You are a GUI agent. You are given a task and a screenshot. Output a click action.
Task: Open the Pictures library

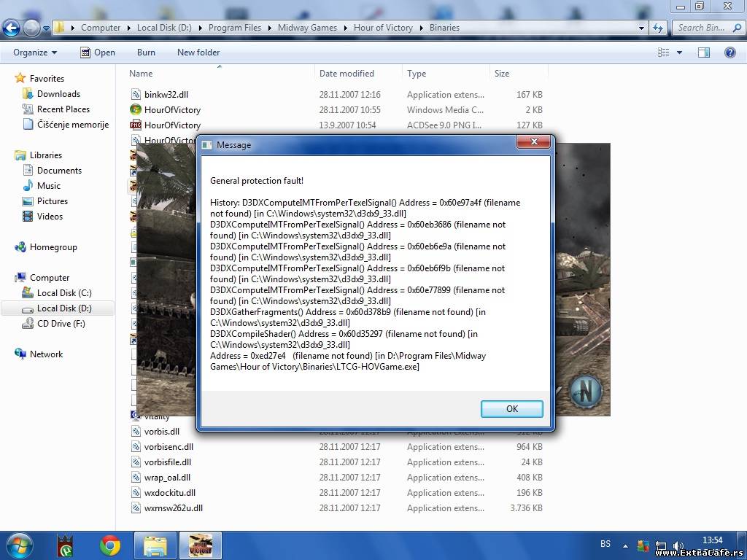pyautogui.click(x=53, y=201)
